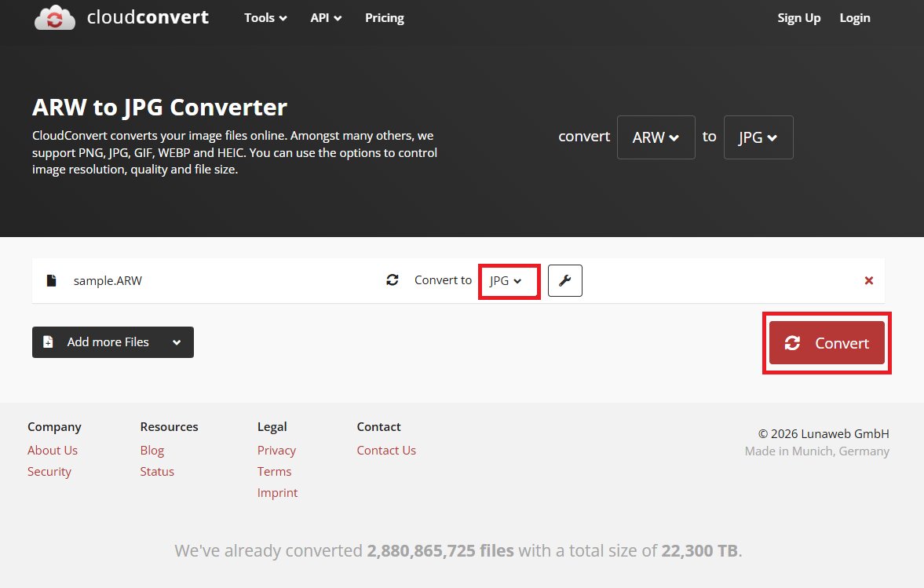This screenshot has width=924, height=588.
Task: Expand the Convert to JPG dropdown
Action: [509, 280]
